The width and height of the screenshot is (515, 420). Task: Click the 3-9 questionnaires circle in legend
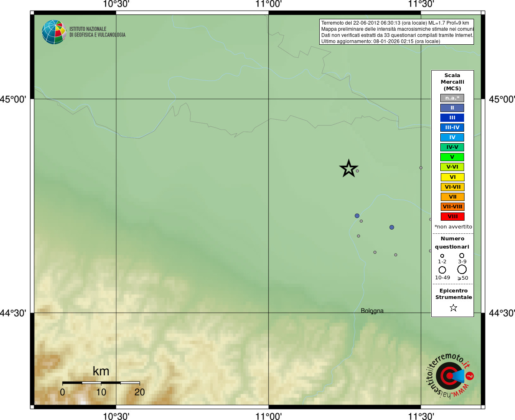point(462,255)
